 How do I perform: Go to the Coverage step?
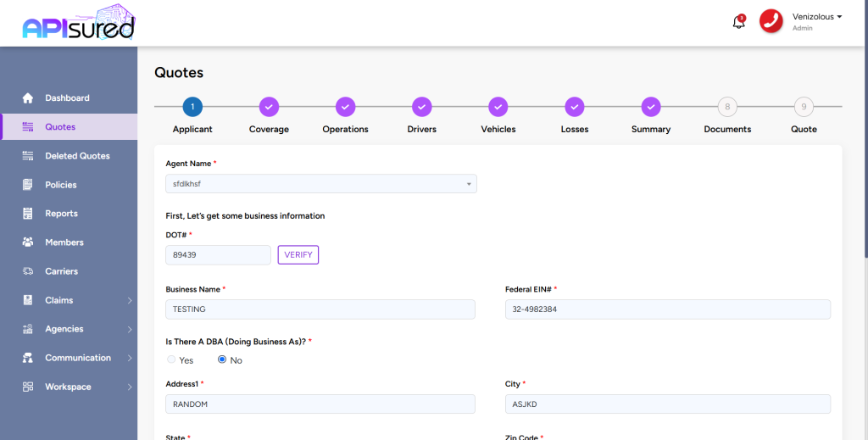pos(269,106)
